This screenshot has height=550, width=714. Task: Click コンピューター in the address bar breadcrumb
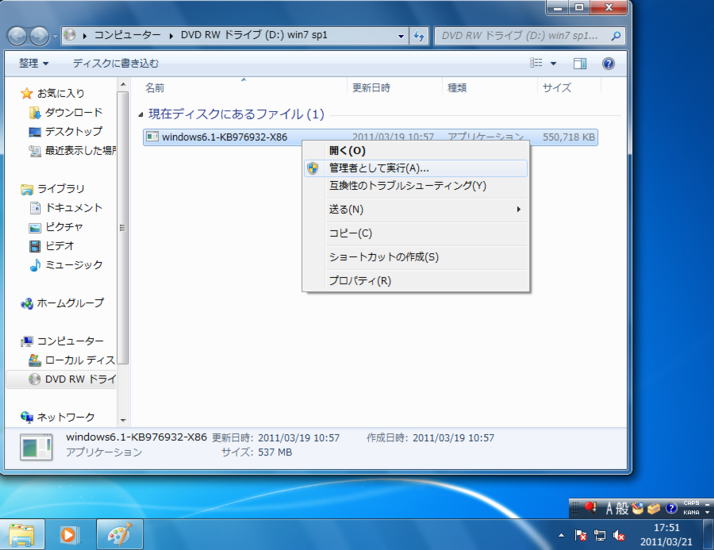click(x=127, y=35)
